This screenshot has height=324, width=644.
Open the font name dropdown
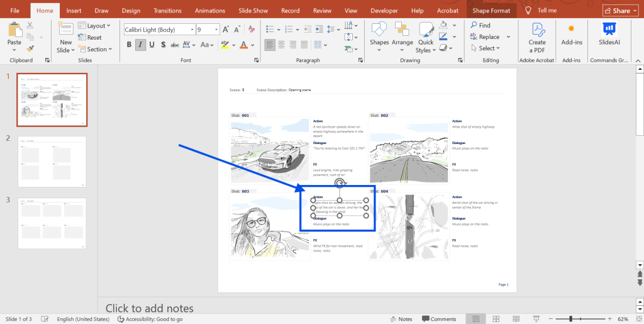coord(191,30)
